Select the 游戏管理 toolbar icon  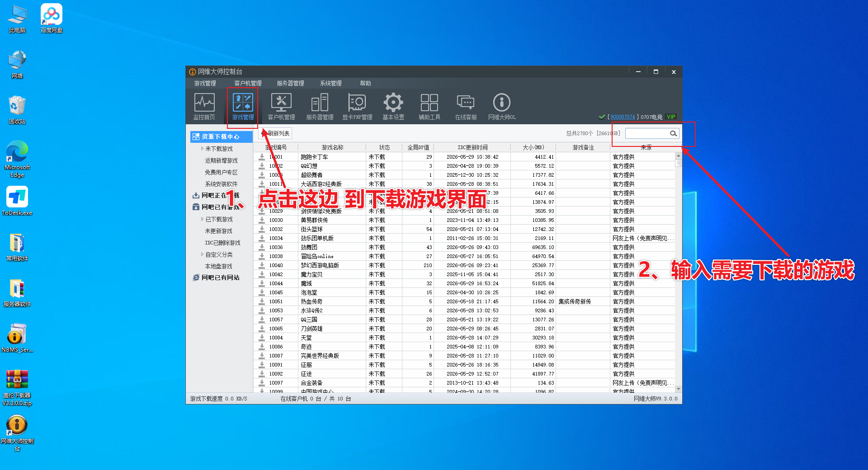(x=243, y=107)
